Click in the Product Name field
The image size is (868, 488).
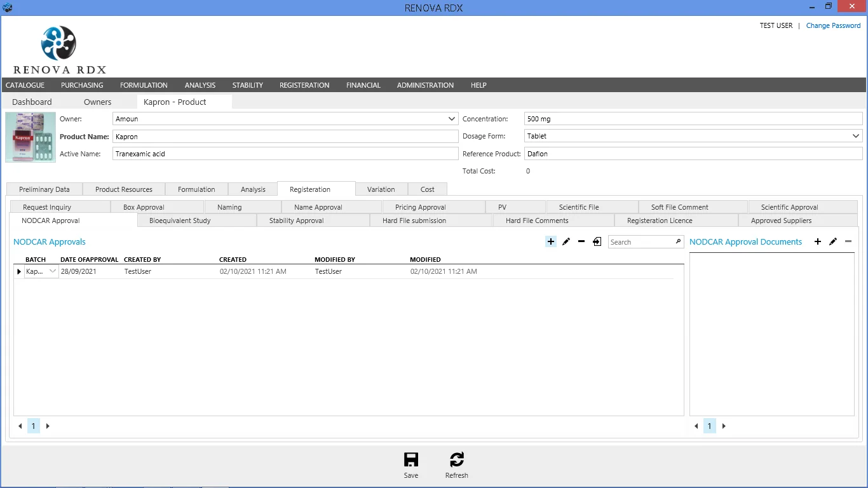285,137
